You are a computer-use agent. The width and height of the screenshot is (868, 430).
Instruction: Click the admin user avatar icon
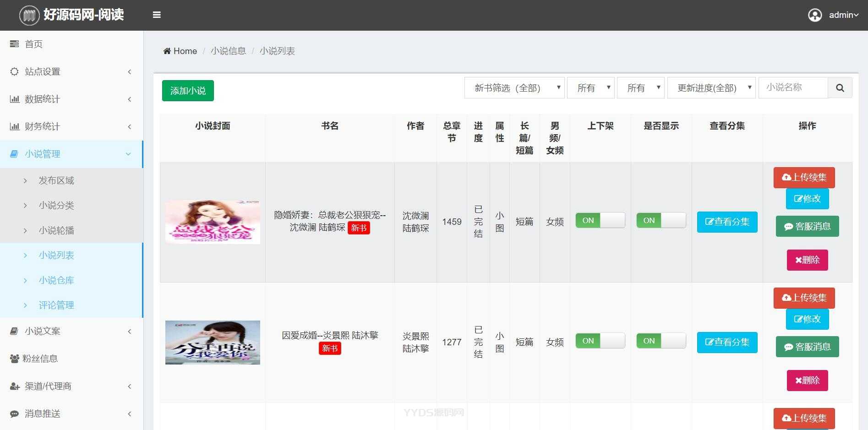click(814, 15)
